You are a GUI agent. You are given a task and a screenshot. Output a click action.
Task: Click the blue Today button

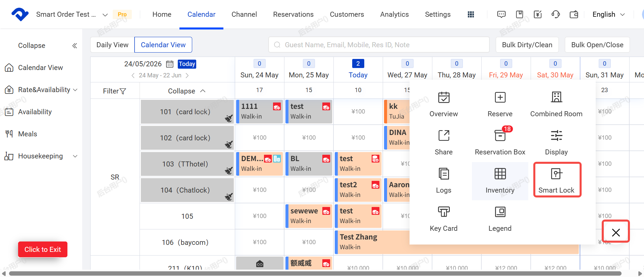point(187,64)
